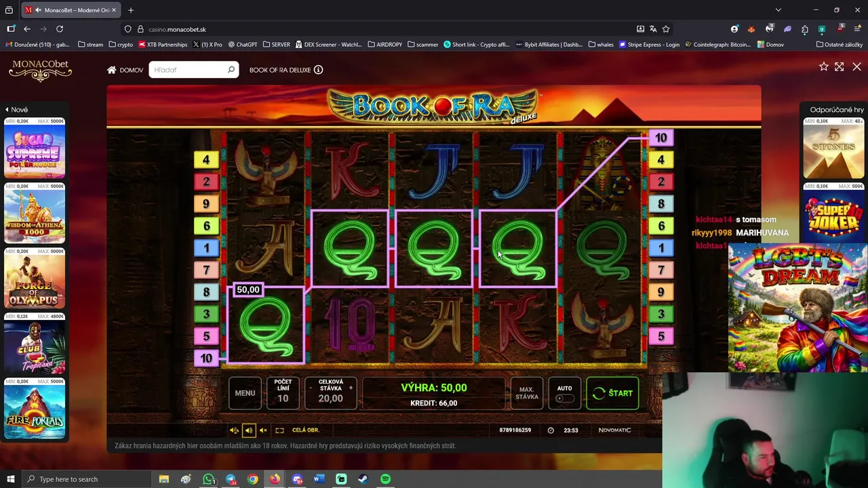The height and width of the screenshot is (488, 868).
Task: Go back in browser history
Action: (27, 29)
